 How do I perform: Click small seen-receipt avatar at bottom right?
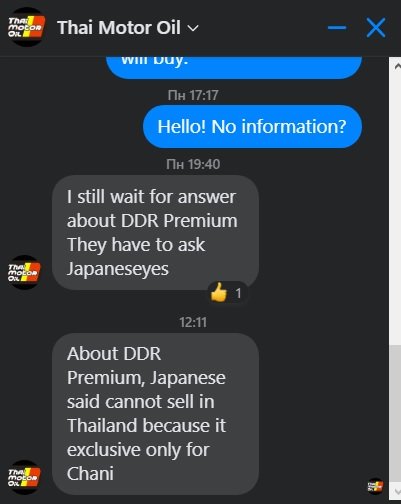375,486
